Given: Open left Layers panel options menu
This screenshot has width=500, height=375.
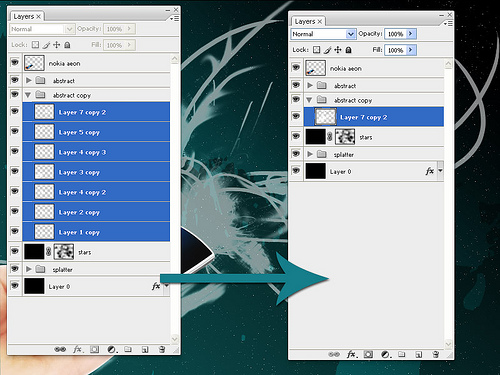Looking at the screenshot, I should tap(174, 19).
